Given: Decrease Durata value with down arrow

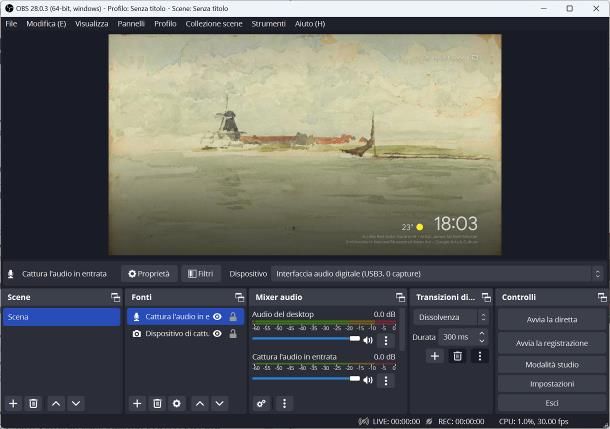Looking at the screenshot, I should (x=482, y=341).
